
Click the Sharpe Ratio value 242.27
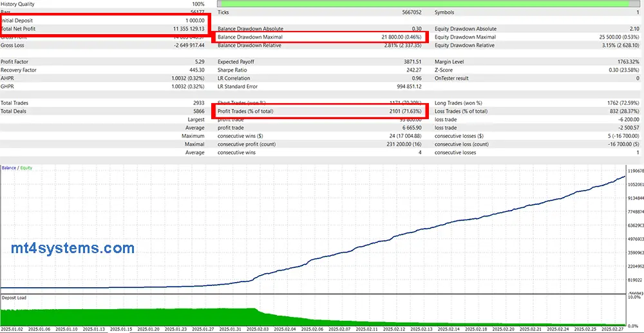(411, 70)
